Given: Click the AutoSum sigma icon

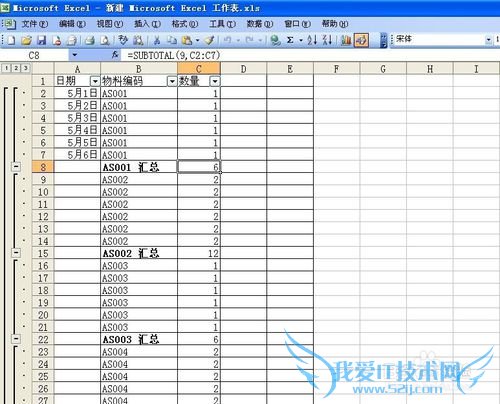Looking at the screenshot, I should [290, 40].
